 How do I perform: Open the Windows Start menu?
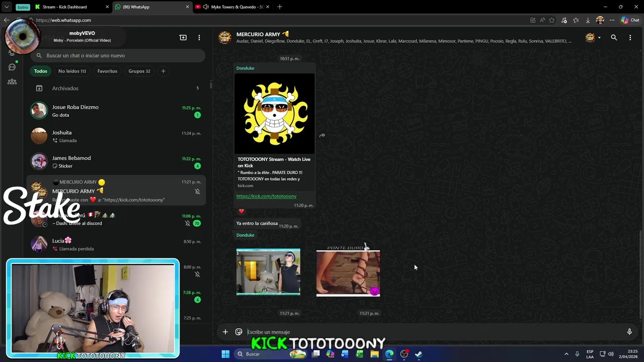click(225, 354)
